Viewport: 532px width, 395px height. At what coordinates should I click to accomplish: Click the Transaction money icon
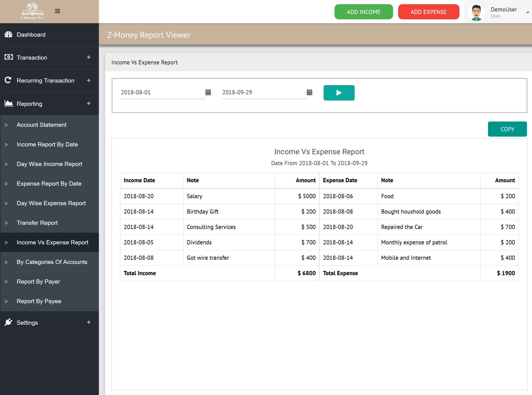[8, 57]
